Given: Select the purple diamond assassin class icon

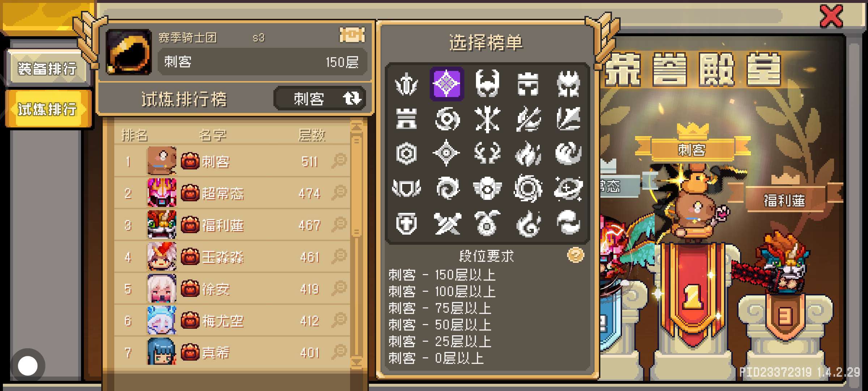Looking at the screenshot, I should (447, 84).
